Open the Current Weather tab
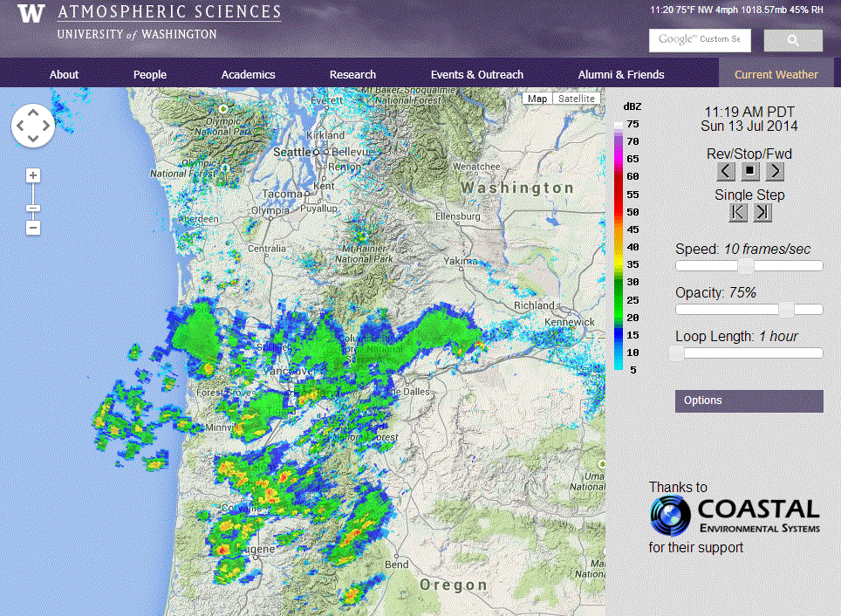 (776, 74)
